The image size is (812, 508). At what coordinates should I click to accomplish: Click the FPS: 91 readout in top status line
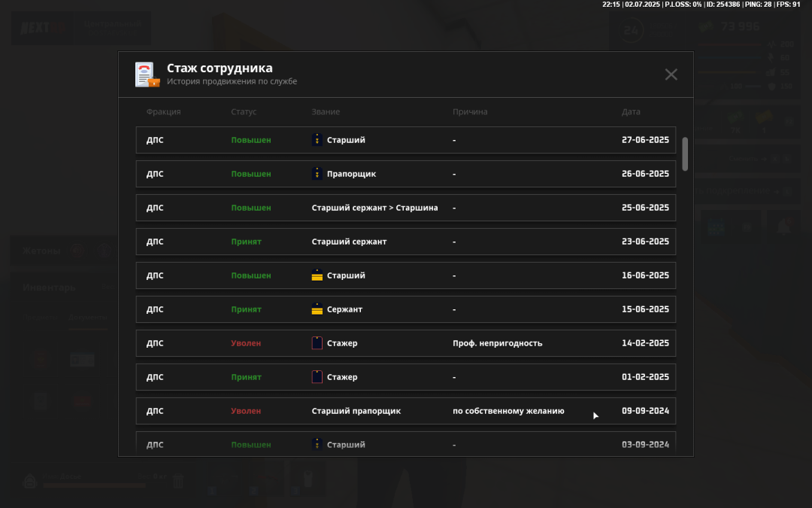pyautogui.click(x=788, y=5)
